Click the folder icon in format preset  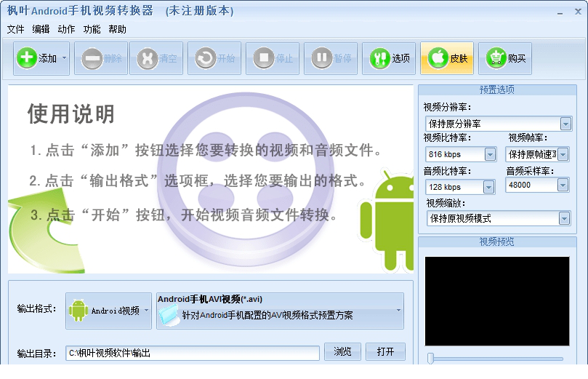(x=169, y=314)
